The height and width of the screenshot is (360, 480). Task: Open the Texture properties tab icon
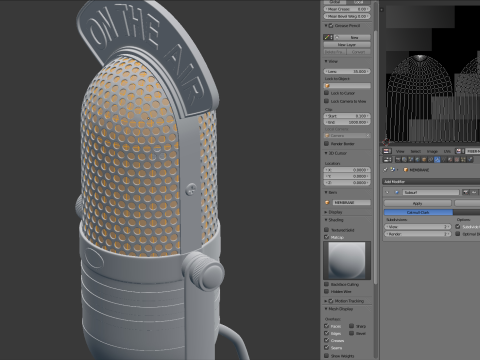point(457,159)
